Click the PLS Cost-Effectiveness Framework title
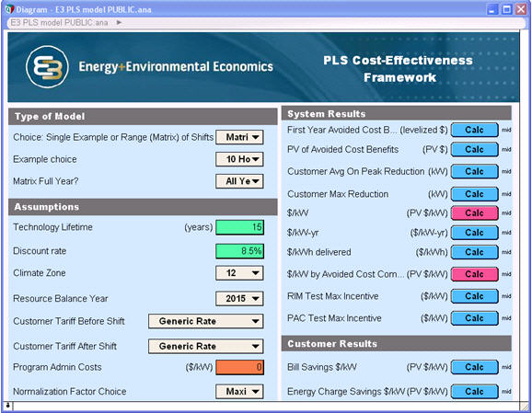 click(399, 69)
